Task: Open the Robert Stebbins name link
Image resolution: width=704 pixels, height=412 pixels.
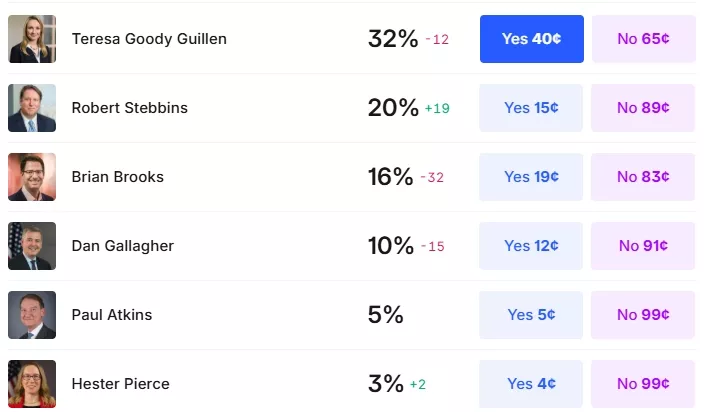Action: [x=130, y=108]
